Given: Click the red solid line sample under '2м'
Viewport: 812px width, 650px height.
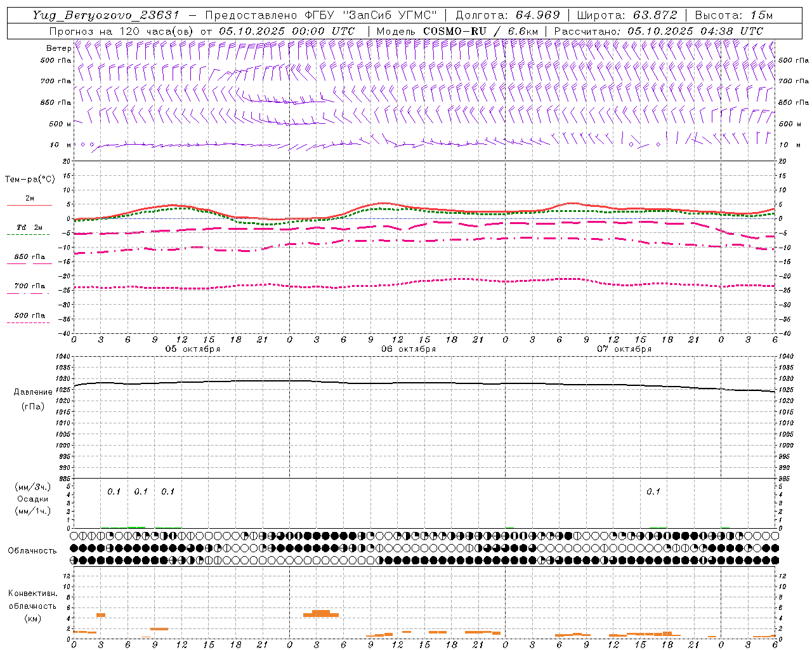Looking at the screenshot, I should (x=29, y=205).
